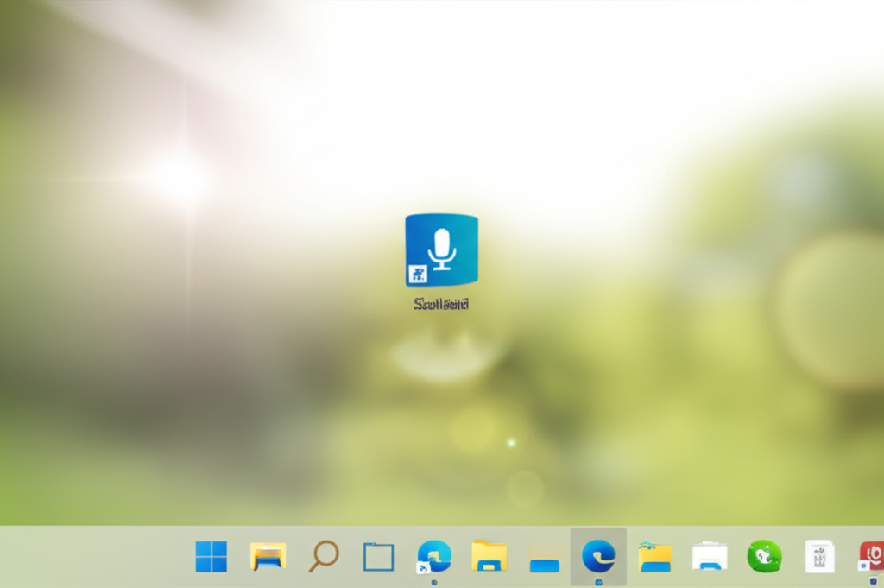Open yellow folder left of beige folder
The height and width of the screenshot is (588, 884).
(489, 557)
